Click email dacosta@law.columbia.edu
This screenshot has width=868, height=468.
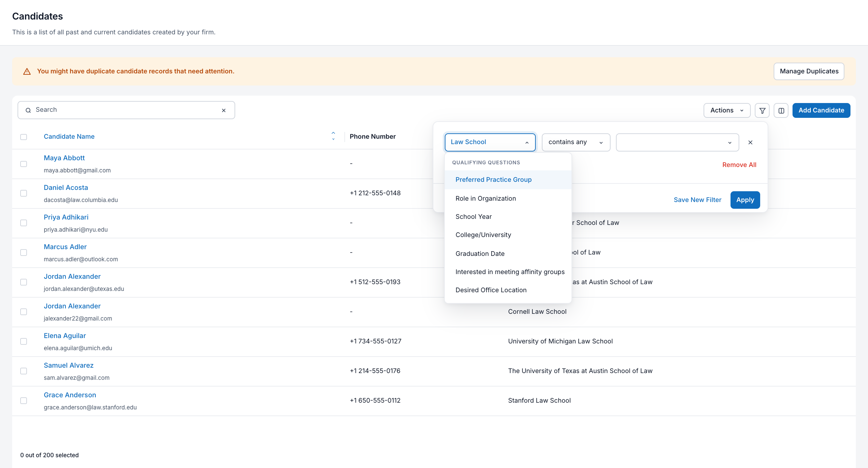coord(81,200)
